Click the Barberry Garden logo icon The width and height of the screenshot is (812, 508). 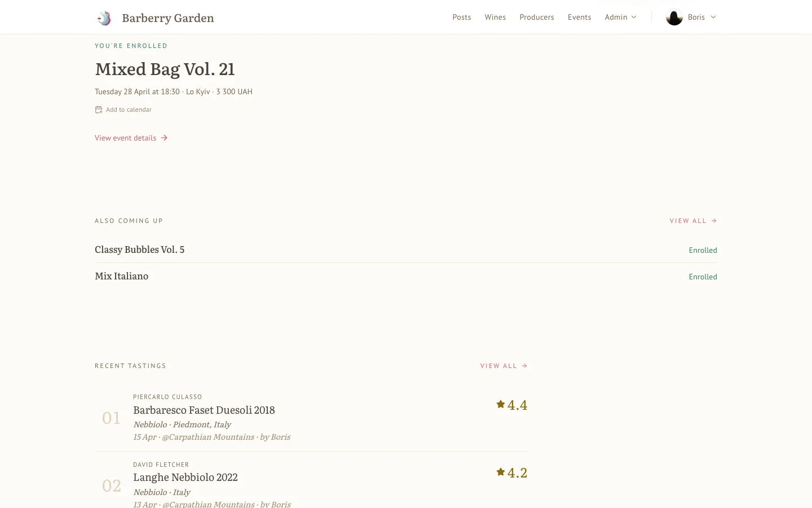(104, 17)
